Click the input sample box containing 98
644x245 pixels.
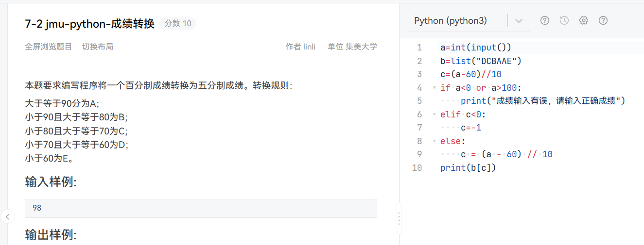pos(201,208)
